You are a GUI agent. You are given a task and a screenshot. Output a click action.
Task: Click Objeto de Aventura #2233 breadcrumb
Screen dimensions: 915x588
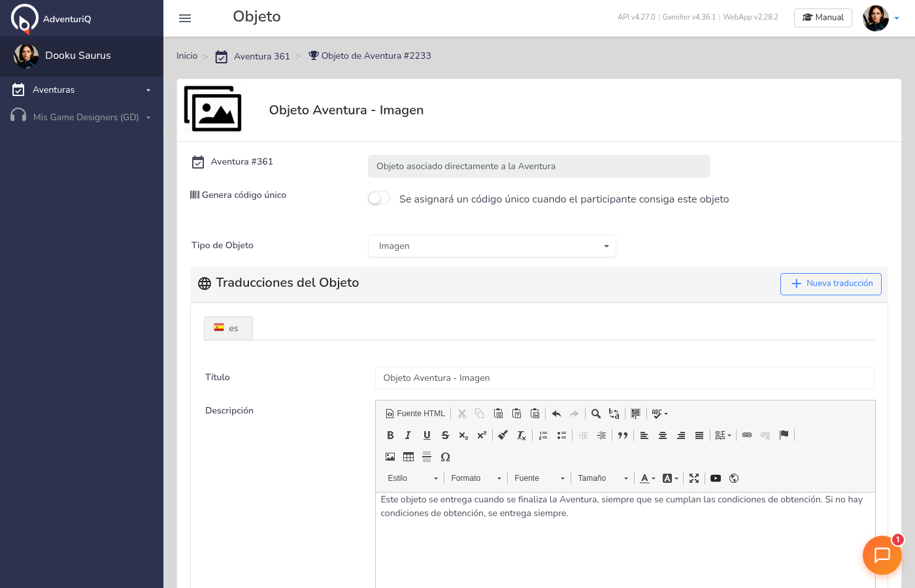point(370,56)
